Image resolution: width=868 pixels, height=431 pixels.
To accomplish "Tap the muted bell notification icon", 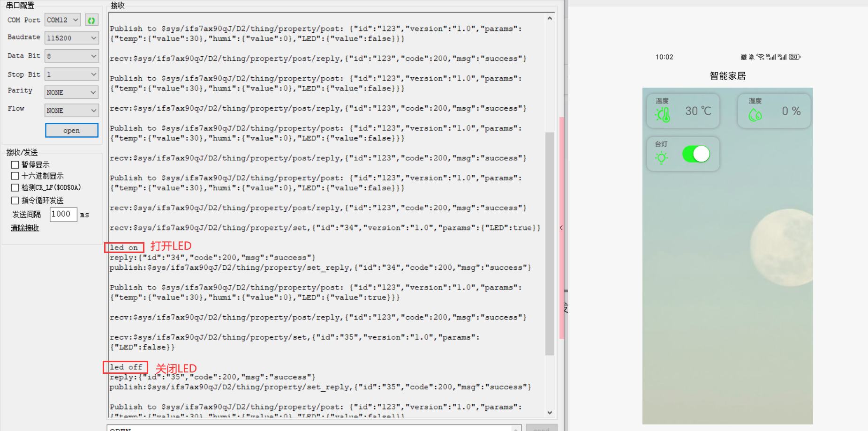I will point(752,57).
